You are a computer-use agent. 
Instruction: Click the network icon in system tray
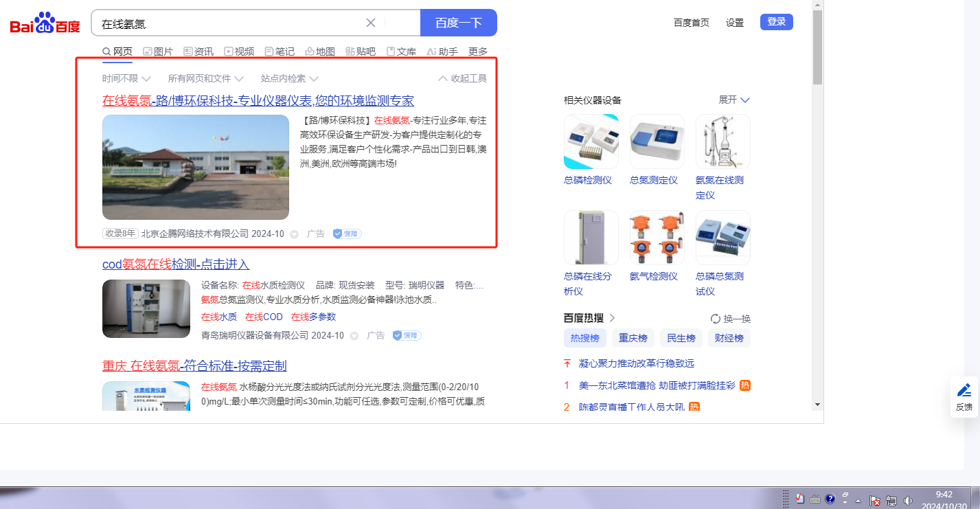(x=891, y=500)
